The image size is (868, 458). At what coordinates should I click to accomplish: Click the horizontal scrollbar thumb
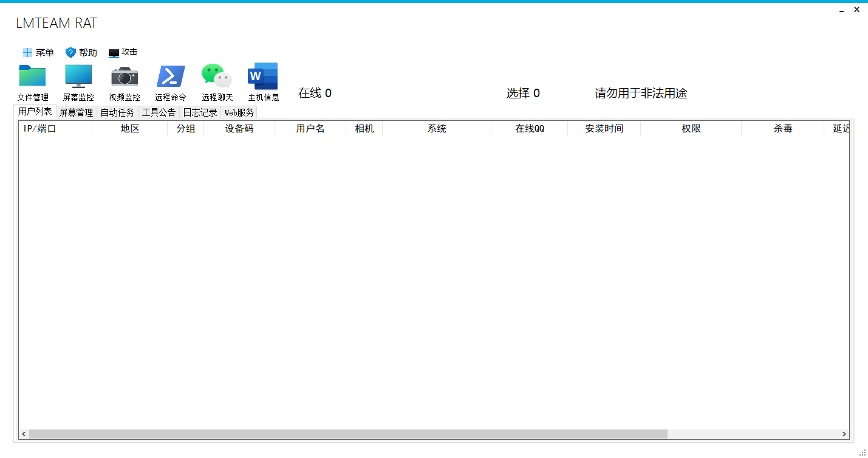(348, 434)
